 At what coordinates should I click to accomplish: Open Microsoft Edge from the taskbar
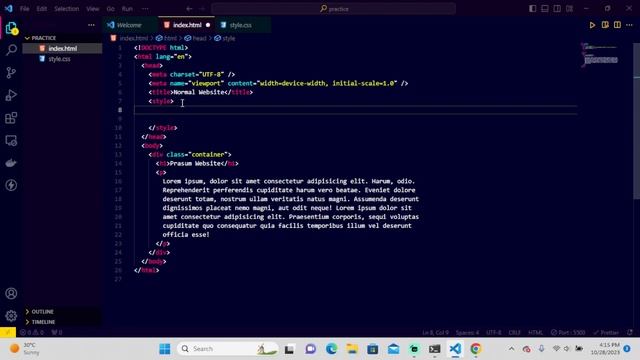pos(331,349)
